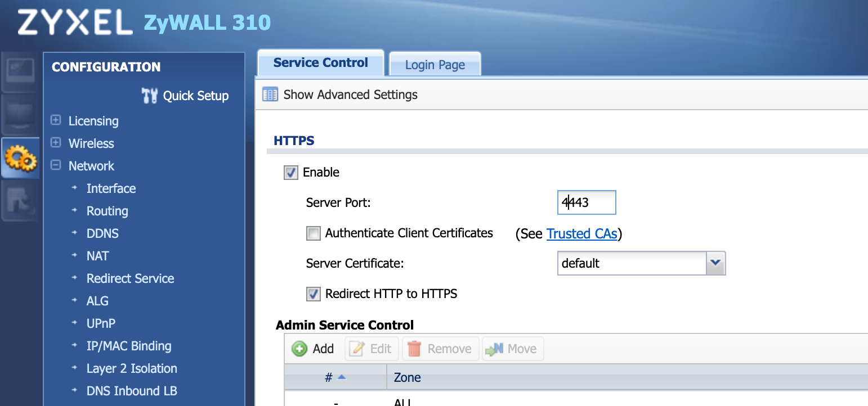Open the Dashboard icon in left rail
This screenshot has width=868, height=406.
(21, 72)
